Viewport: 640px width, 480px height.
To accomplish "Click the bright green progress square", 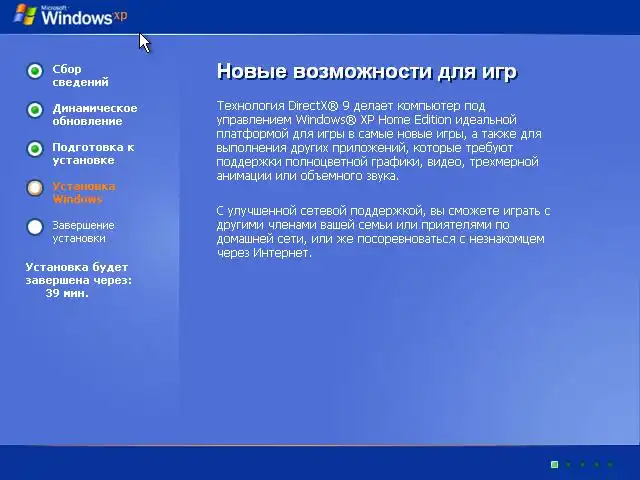I will (x=554, y=464).
